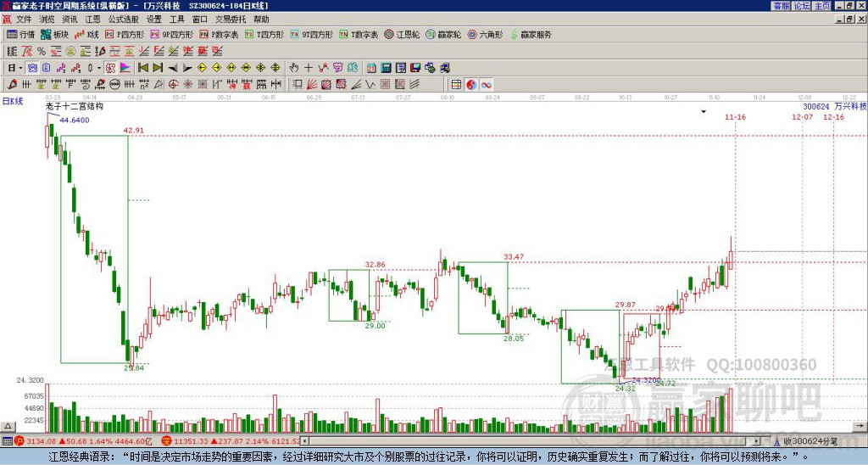Viewport: 868px width, 465px height.
Task: Open the 江恩轮 tool
Action: click(402, 34)
